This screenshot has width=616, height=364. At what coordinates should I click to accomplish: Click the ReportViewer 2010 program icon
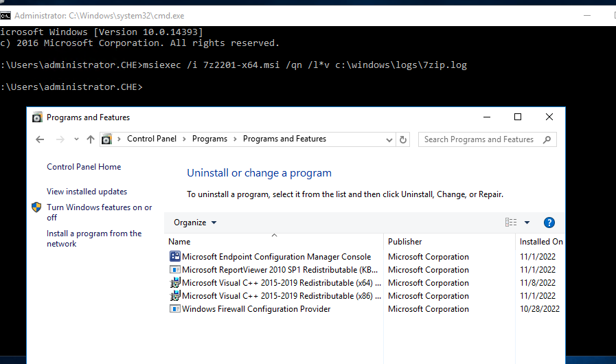tap(175, 270)
